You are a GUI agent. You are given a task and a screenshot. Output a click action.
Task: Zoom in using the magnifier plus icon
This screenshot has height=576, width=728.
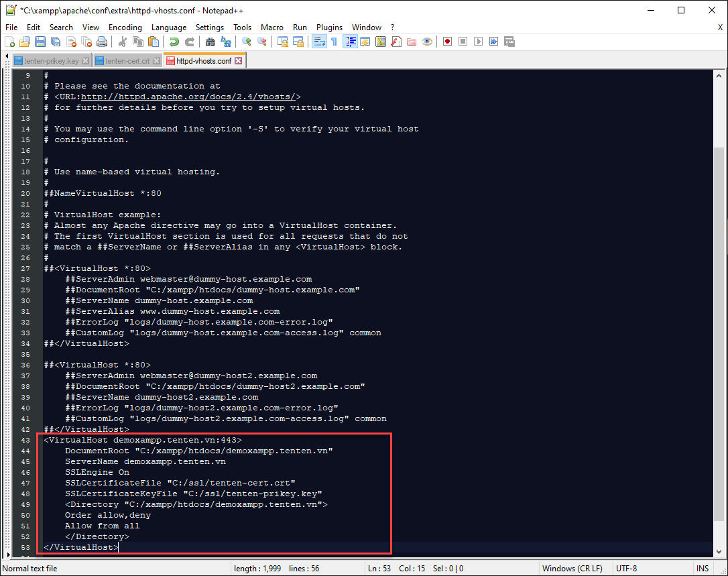tap(247, 42)
